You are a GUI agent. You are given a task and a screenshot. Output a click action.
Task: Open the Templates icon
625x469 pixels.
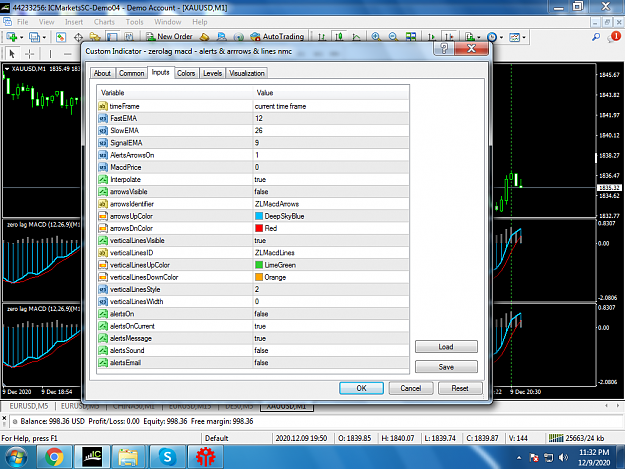[515, 37]
